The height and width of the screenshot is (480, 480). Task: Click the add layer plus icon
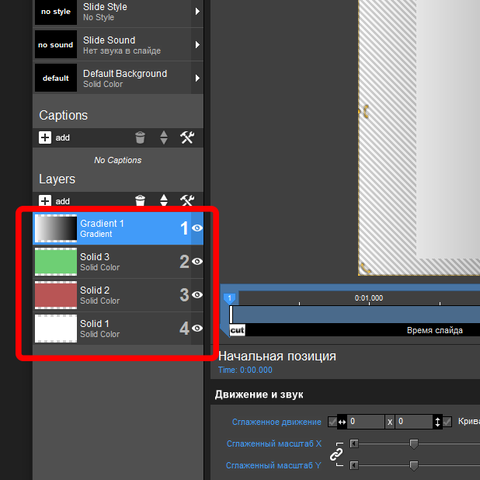pyautogui.click(x=45, y=201)
